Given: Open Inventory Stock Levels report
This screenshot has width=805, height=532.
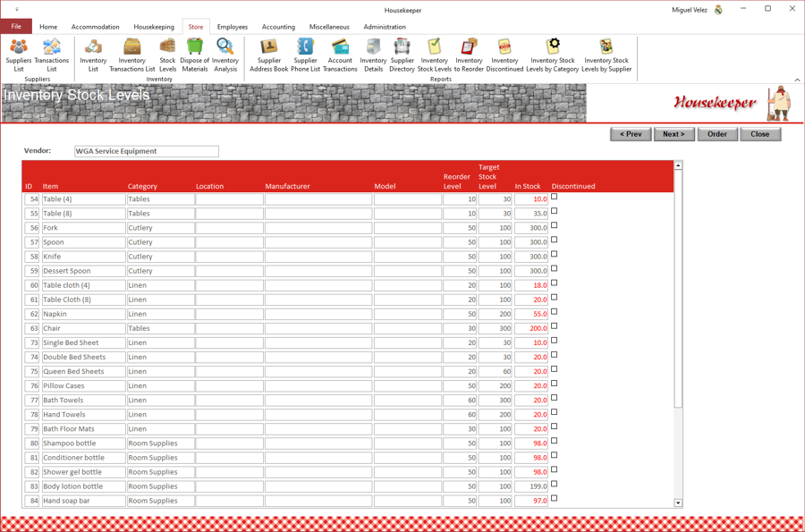Looking at the screenshot, I should (x=435, y=55).
